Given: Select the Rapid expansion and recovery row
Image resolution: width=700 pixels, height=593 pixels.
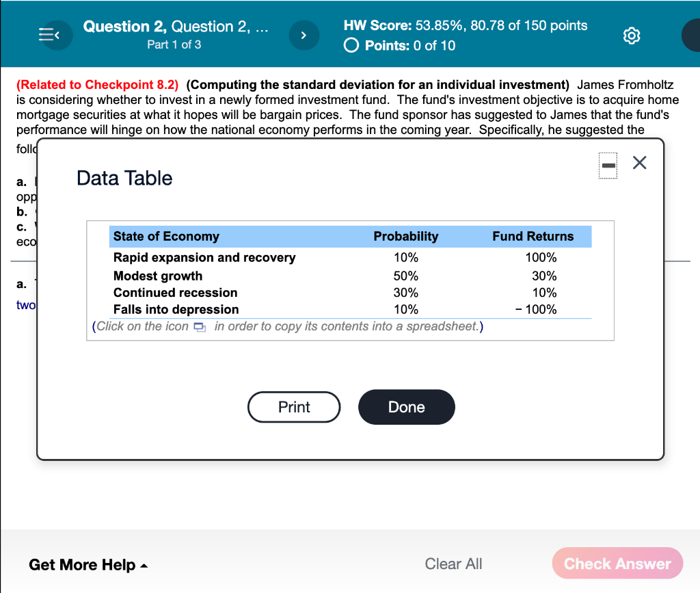Looking at the screenshot, I should [205, 258].
